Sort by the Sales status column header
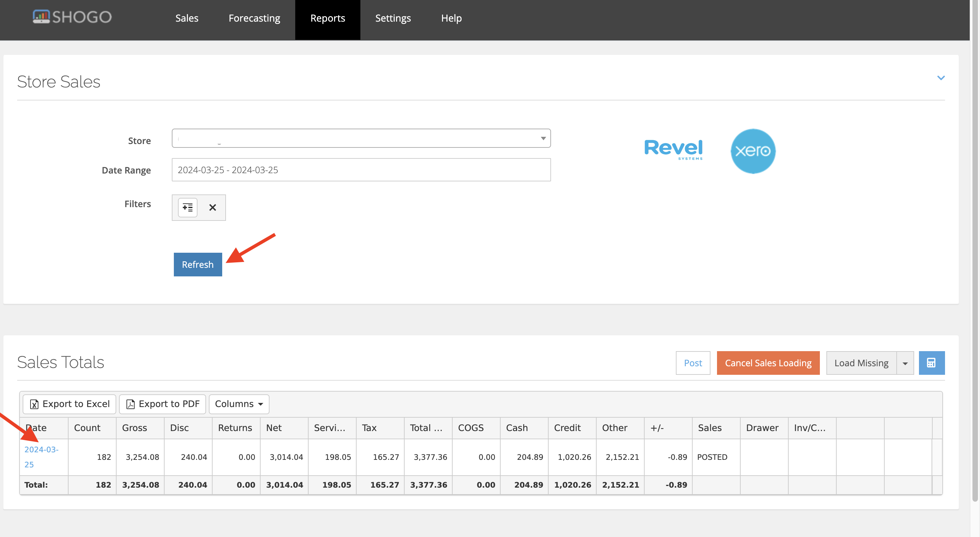This screenshot has height=537, width=980. click(x=716, y=428)
